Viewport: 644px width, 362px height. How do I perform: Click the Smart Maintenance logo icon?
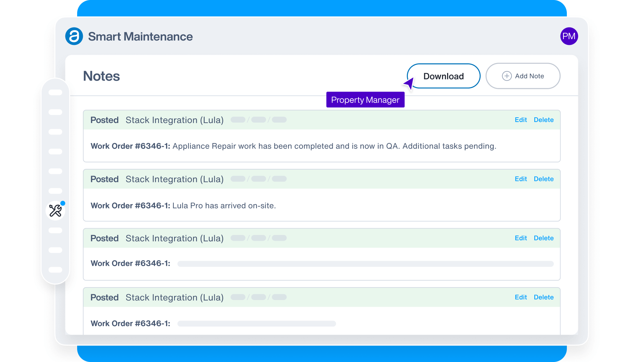[74, 36]
